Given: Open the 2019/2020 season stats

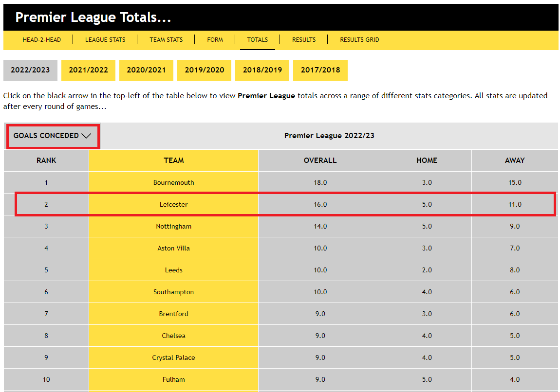Looking at the screenshot, I should 204,70.
